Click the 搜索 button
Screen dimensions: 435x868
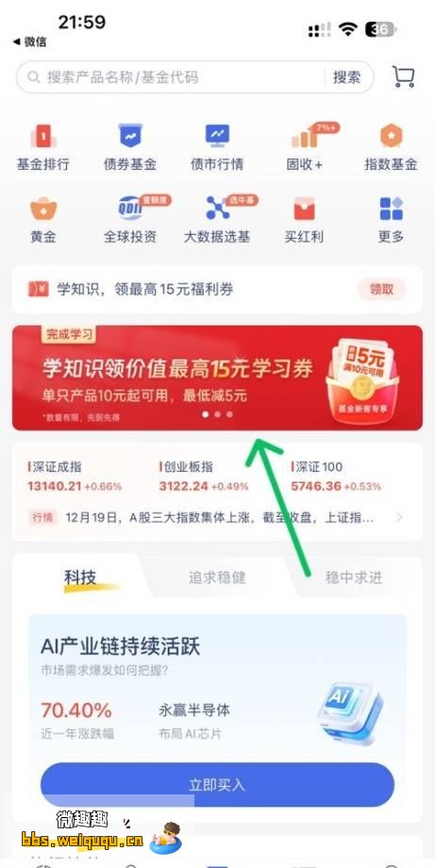pyautogui.click(x=347, y=77)
